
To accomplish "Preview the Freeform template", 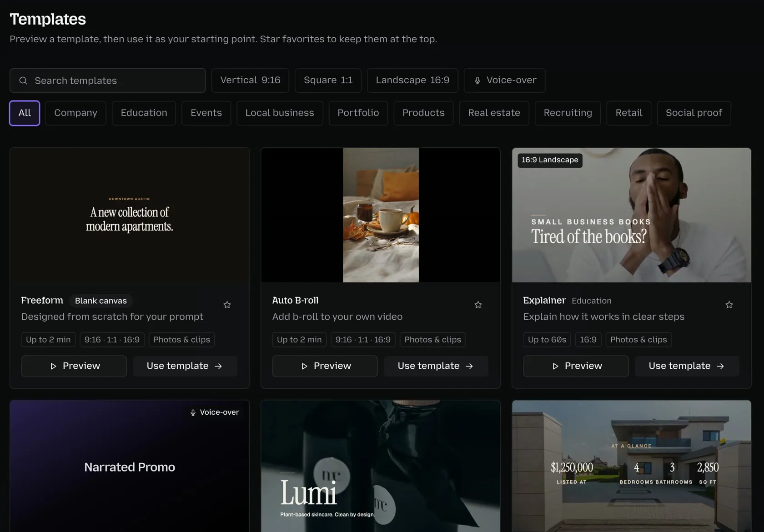I will point(74,366).
